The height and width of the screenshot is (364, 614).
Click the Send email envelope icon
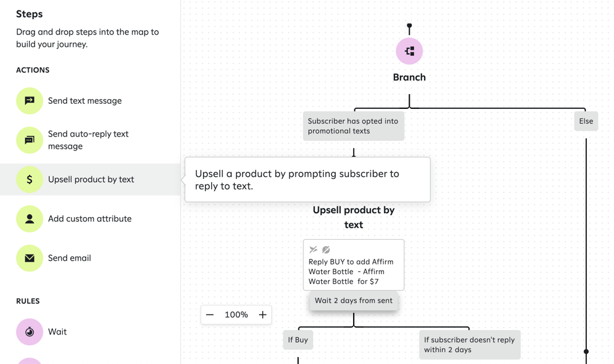pos(30,258)
